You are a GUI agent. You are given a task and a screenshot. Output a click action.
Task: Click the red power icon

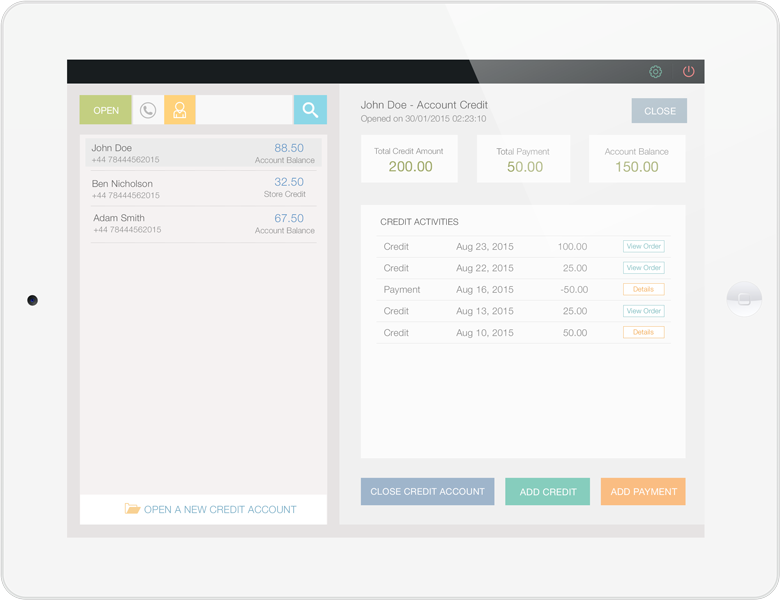(688, 72)
